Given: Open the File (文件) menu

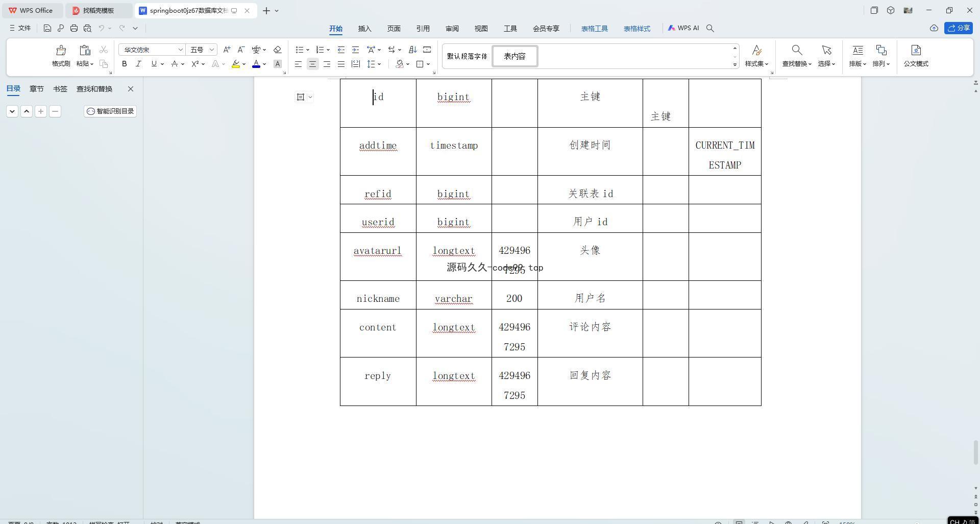Looking at the screenshot, I should click(20, 28).
